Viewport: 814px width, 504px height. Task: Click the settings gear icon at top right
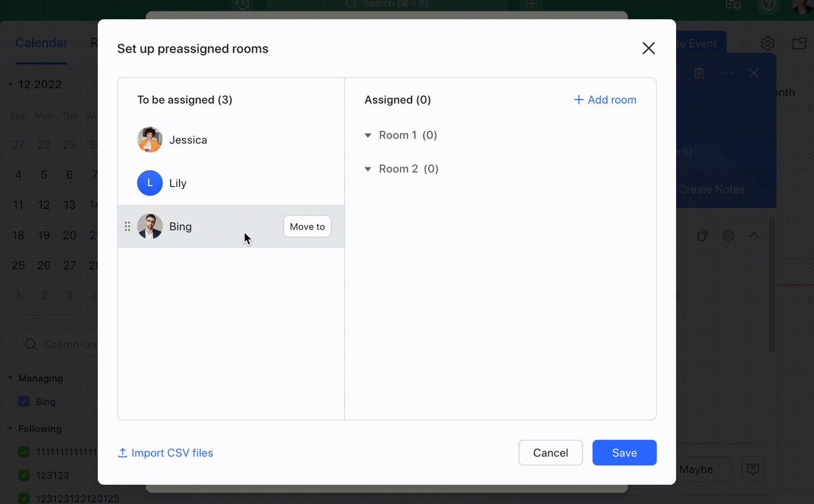(768, 43)
